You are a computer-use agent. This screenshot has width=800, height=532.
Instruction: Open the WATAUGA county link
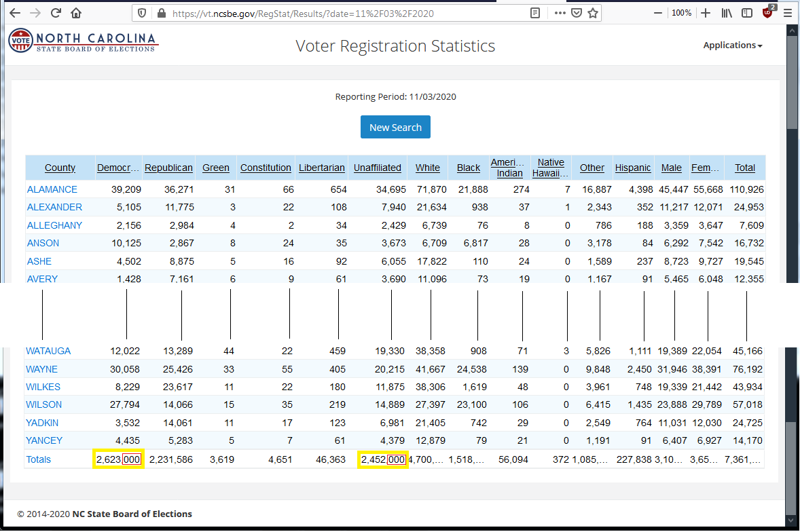click(x=48, y=351)
